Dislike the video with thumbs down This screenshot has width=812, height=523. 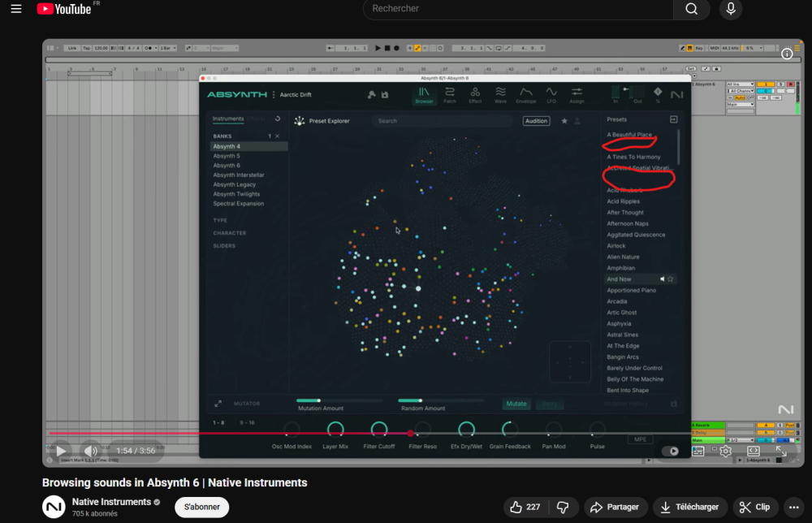click(563, 507)
